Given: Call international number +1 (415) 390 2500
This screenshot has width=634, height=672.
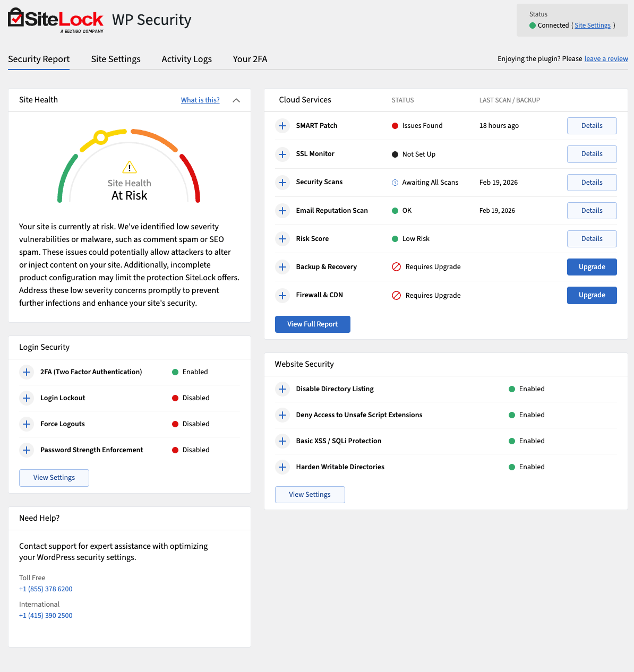Looking at the screenshot, I should 46,616.
